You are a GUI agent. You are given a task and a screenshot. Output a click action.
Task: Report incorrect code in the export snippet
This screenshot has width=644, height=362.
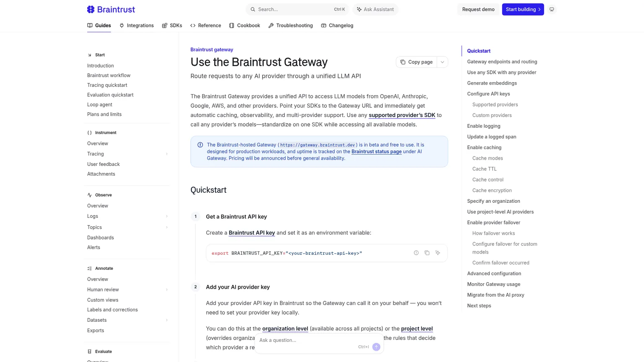coord(416,253)
